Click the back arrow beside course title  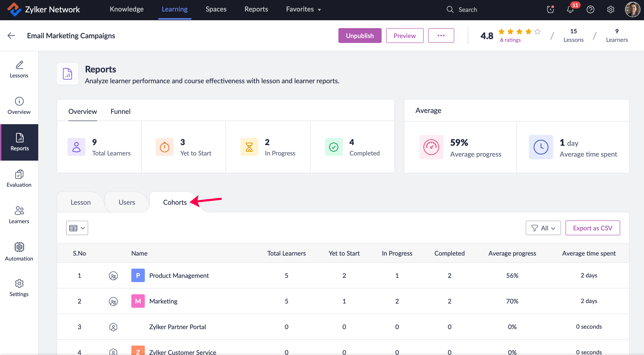(x=11, y=36)
